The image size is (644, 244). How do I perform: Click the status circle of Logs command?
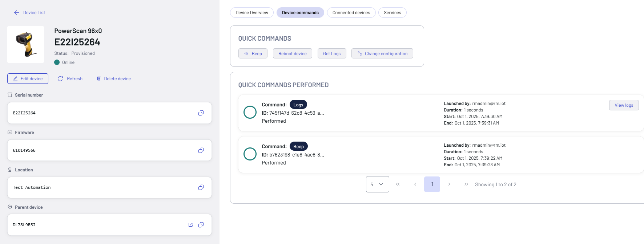250,112
